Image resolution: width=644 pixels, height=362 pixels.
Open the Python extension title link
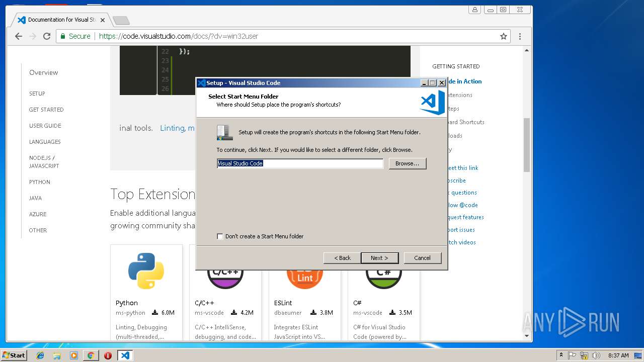pos(127,303)
